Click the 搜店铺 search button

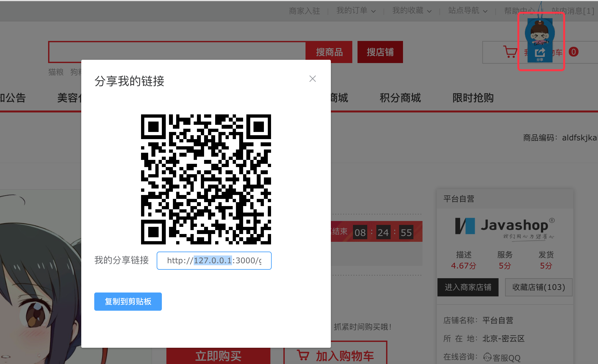[x=380, y=52]
